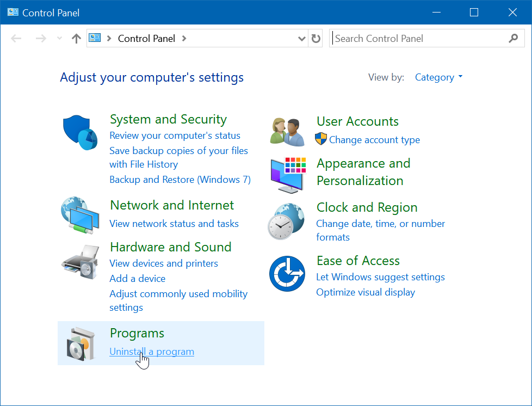Viewport: 532px width, 406px height.
Task: Minimize the Control Panel window
Action: (x=436, y=13)
